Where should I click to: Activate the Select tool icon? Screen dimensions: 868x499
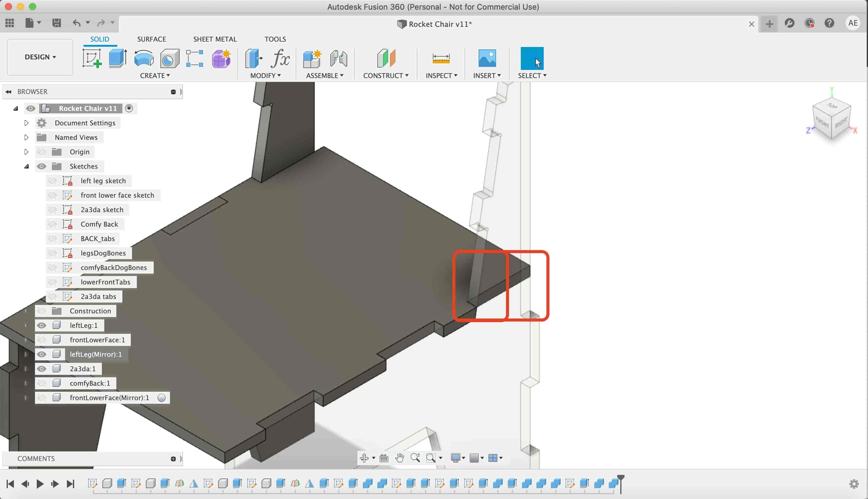click(x=532, y=58)
